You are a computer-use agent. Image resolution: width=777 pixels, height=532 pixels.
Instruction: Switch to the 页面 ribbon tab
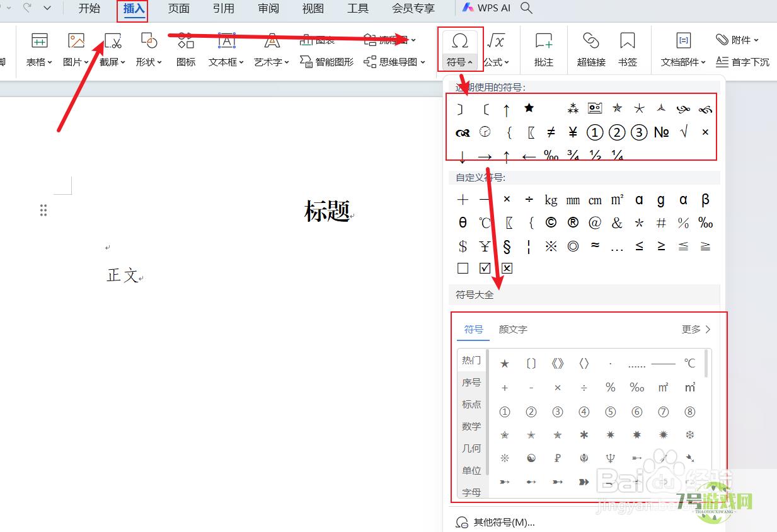179,8
